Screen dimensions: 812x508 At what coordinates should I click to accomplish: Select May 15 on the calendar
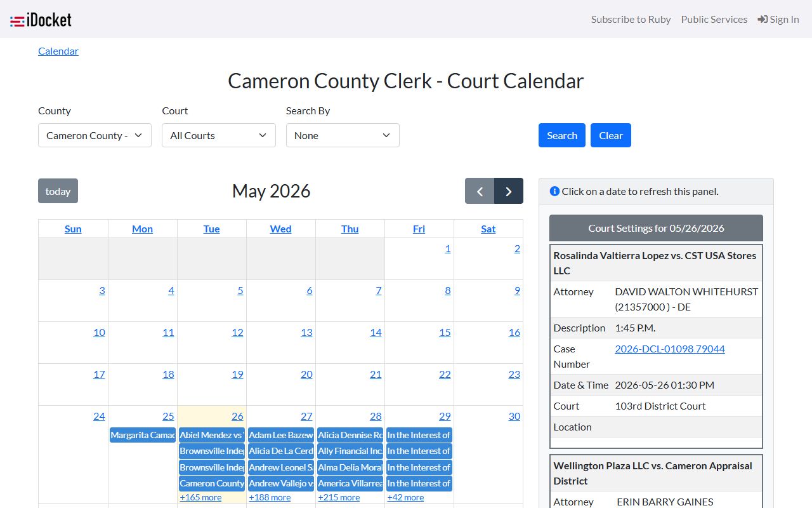coord(445,332)
